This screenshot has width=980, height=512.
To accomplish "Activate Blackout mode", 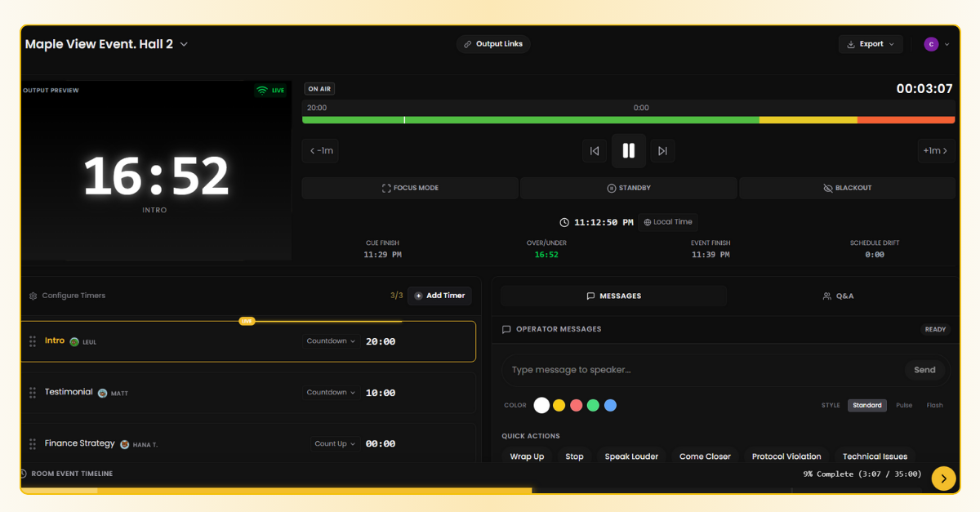I will pos(848,188).
